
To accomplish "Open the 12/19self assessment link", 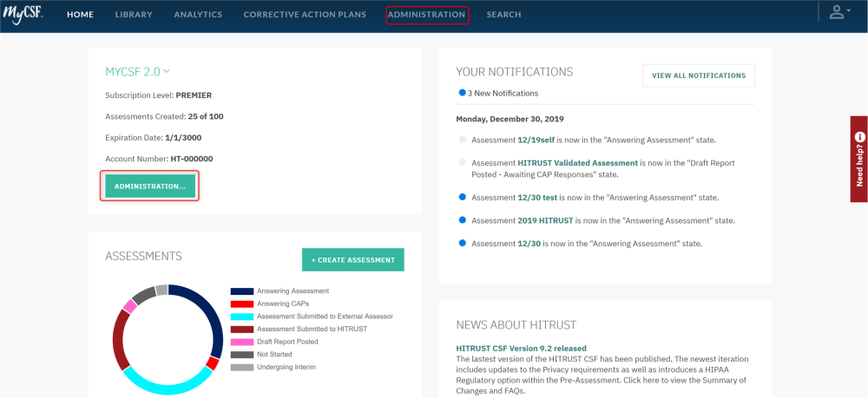I will (x=536, y=140).
